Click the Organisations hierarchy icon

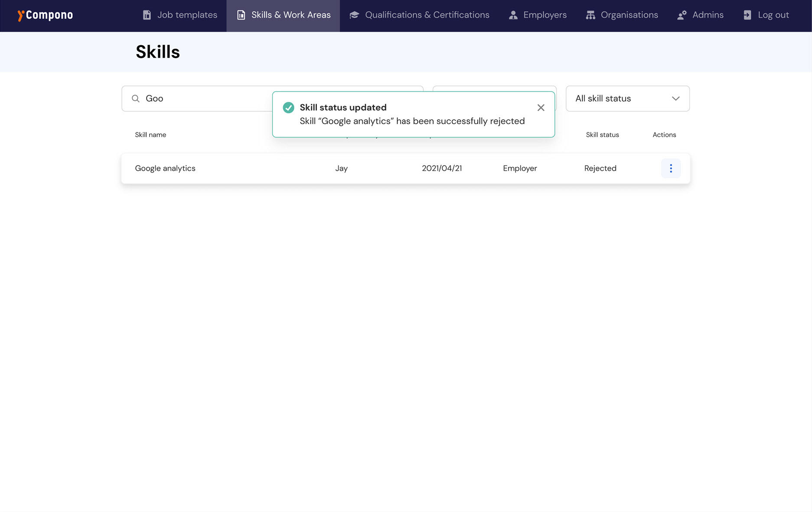[x=590, y=15]
